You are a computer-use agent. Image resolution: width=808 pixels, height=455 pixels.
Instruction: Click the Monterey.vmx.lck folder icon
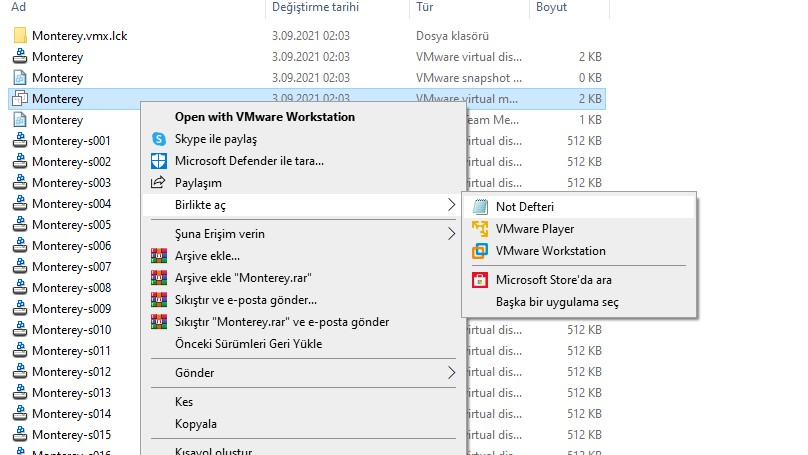(x=20, y=36)
